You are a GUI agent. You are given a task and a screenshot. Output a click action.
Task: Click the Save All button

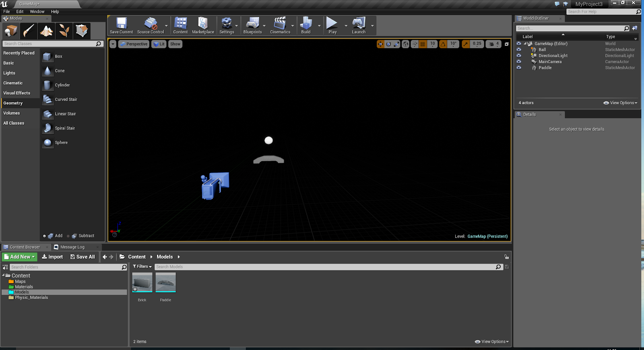[83, 257]
